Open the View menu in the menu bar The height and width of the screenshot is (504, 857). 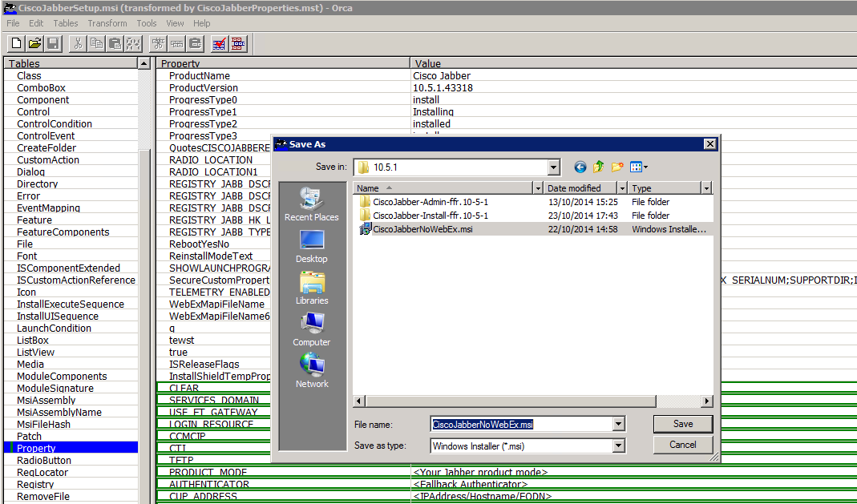(175, 23)
